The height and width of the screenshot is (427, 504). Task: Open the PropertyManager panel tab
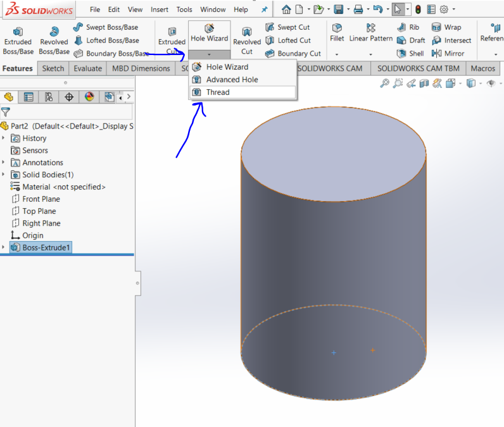(x=28, y=97)
